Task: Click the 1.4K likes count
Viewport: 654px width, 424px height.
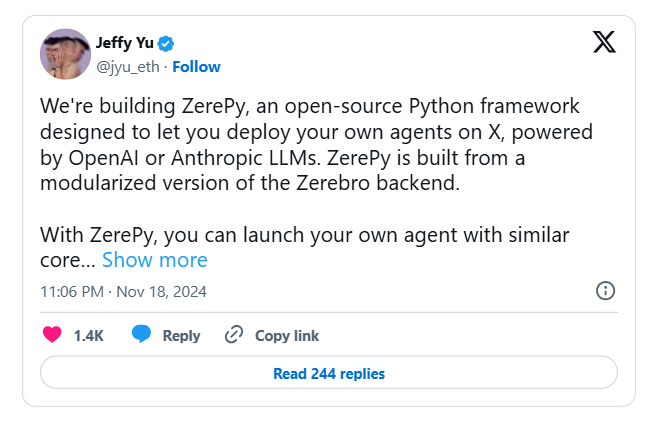Action: (89, 336)
